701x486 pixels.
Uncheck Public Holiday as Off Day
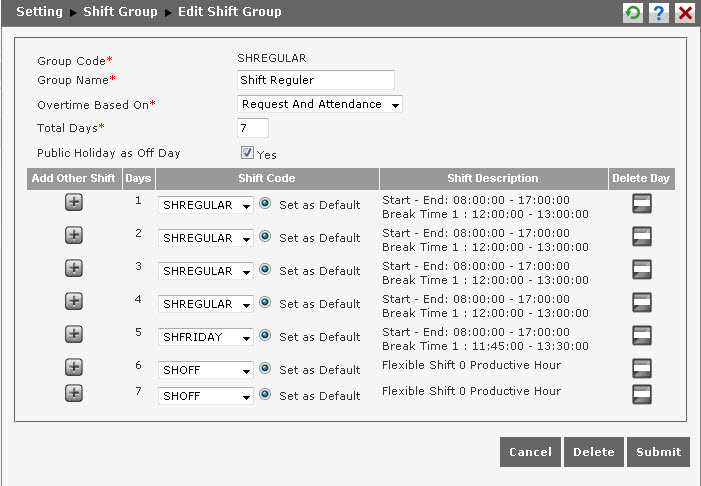(247, 153)
